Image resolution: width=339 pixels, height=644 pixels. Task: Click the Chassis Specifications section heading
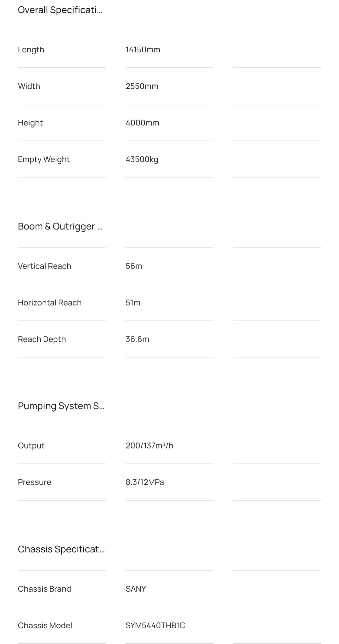click(61, 549)
